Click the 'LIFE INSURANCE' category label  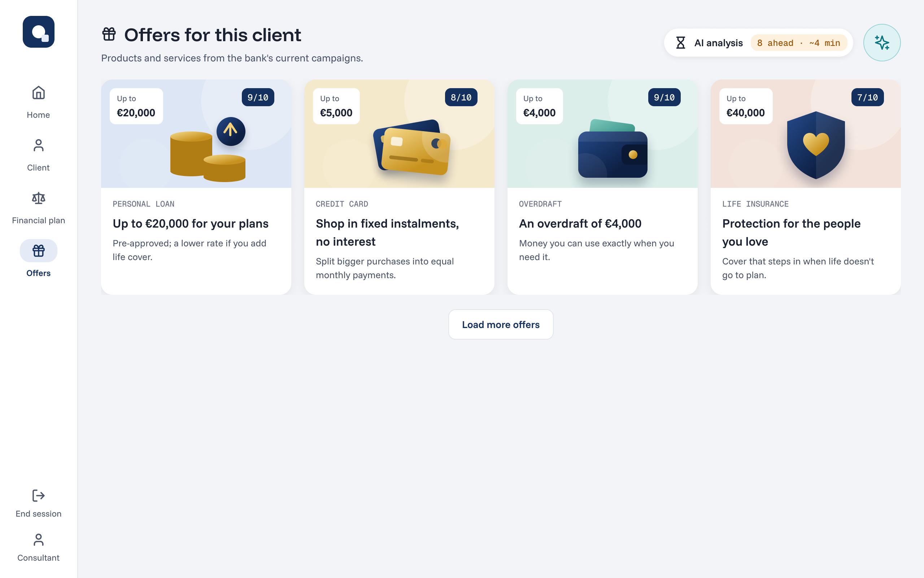755,204
